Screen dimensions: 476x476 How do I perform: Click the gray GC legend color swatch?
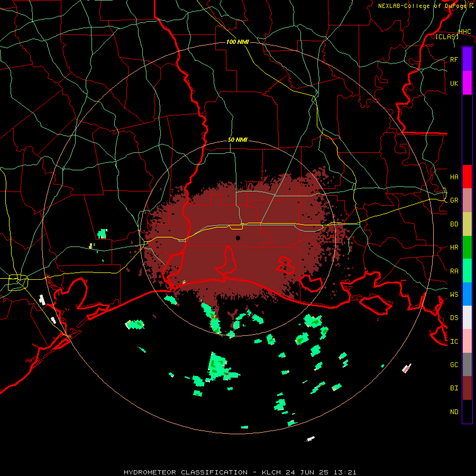(467, 364)
